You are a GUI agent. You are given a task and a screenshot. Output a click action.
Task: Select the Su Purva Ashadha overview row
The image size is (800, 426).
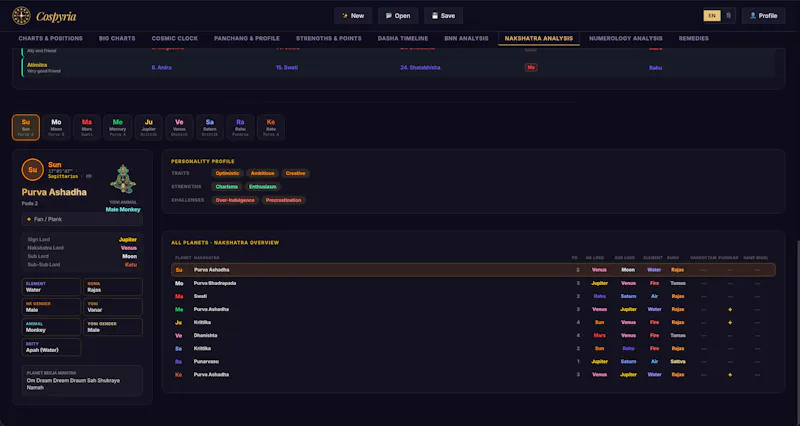pyautogui.click(x=473, y=270)
